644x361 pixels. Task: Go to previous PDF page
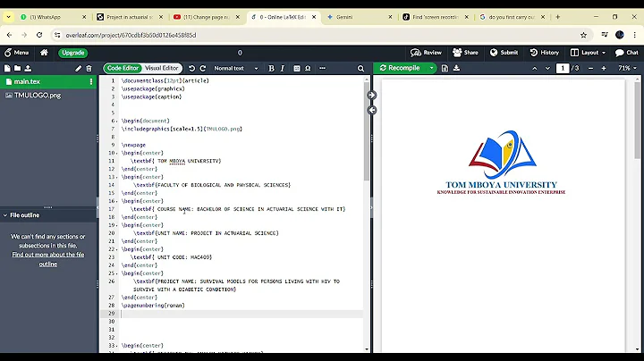pyautogui.click(x=535, y=69)
